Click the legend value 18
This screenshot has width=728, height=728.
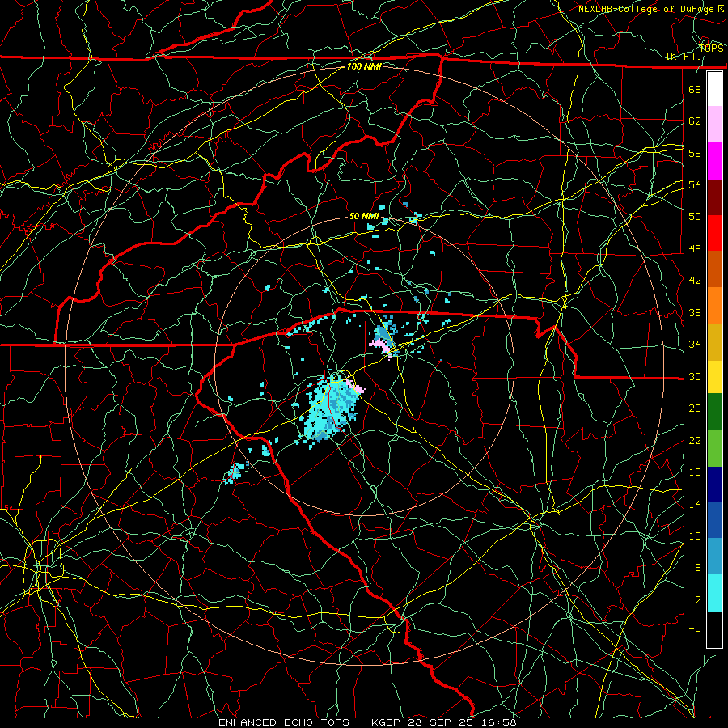[695, 472]
